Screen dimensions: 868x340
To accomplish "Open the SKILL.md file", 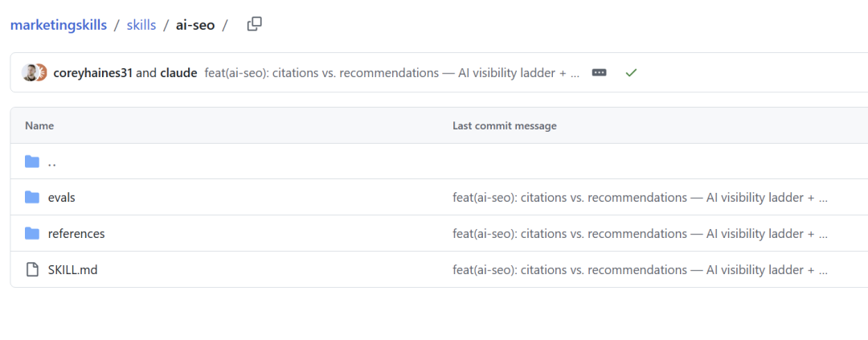I will 72,270.
